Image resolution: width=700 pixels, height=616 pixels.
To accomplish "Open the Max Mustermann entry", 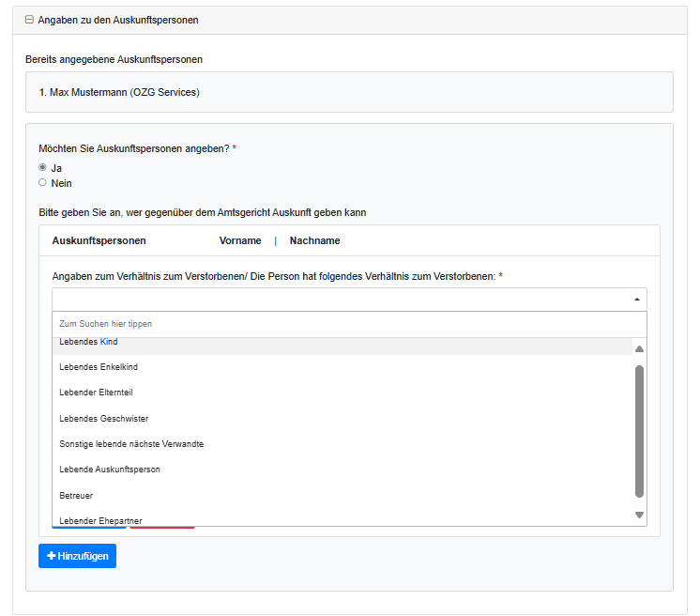I will tap(119, 93).
